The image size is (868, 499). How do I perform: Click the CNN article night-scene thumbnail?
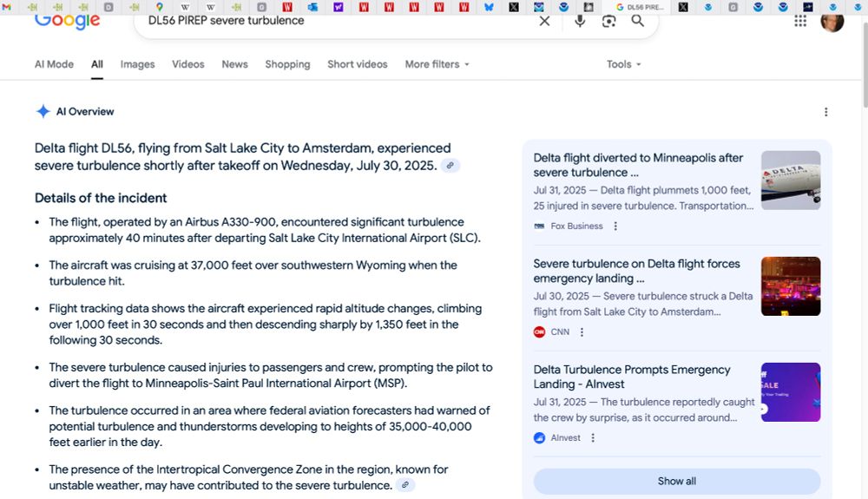click(x=791, y=286)
